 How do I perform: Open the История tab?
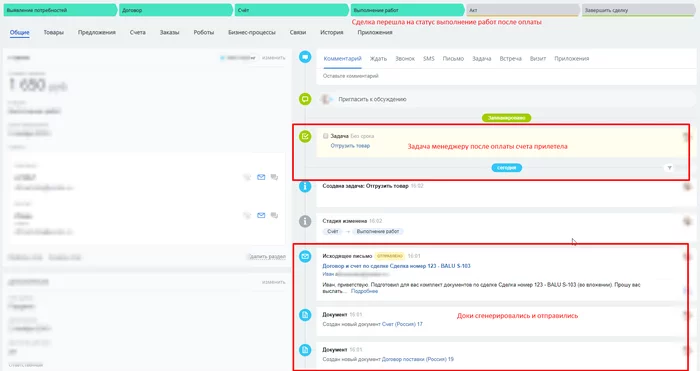coord(332,32)
